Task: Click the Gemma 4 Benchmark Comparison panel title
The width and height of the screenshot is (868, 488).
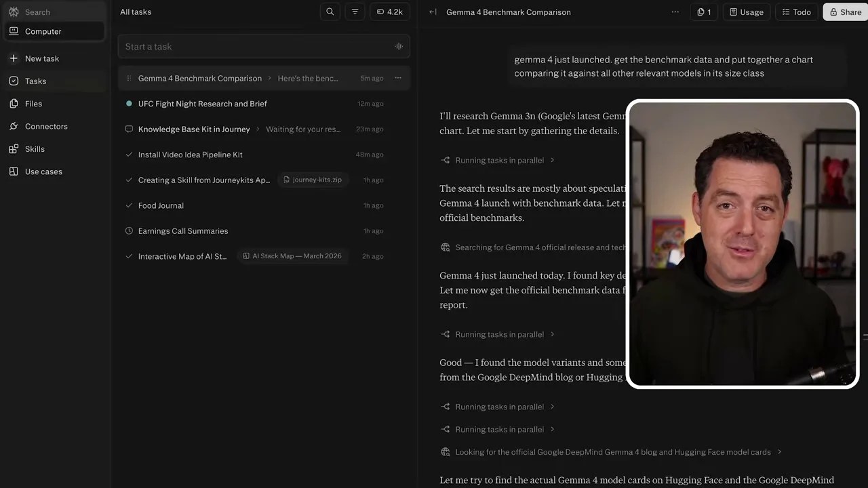Action: point(509,12)
